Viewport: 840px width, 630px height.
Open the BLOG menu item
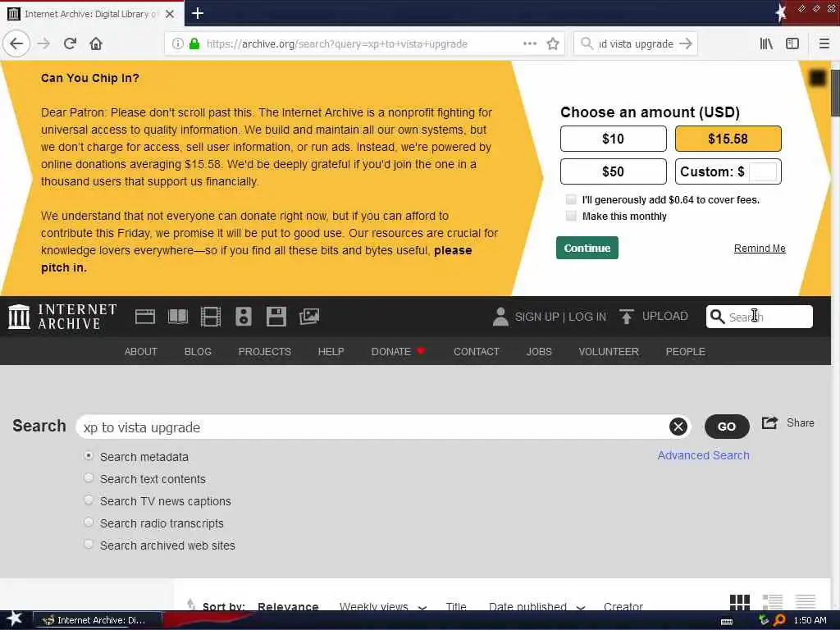coord(198,351)
